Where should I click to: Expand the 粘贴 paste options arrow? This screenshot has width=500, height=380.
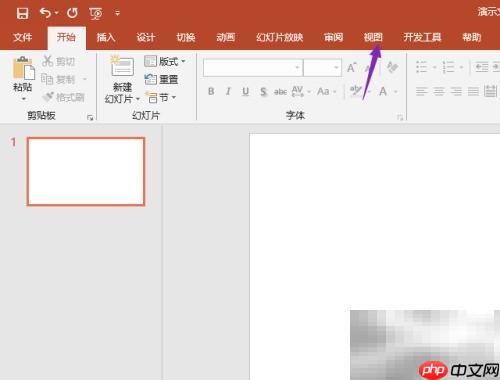23,99
